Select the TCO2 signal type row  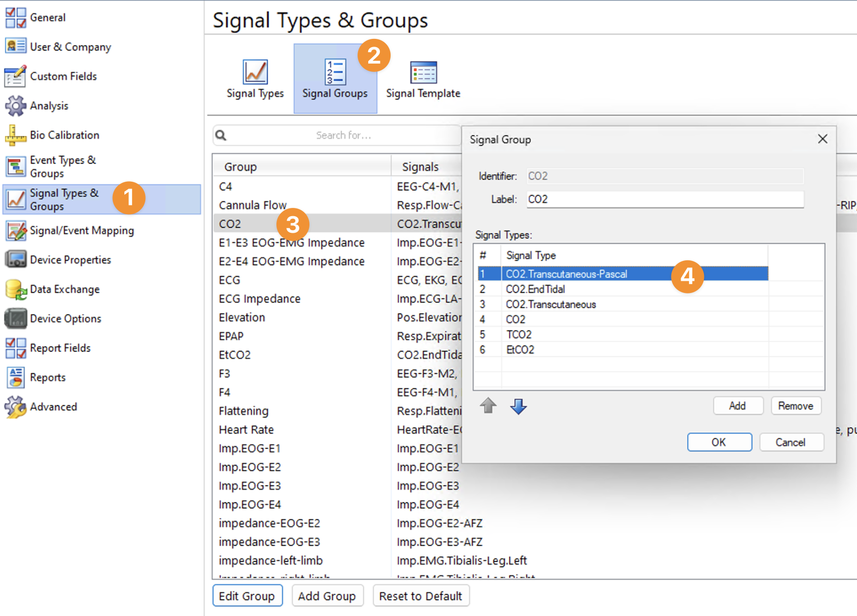(x=622, y=334)
